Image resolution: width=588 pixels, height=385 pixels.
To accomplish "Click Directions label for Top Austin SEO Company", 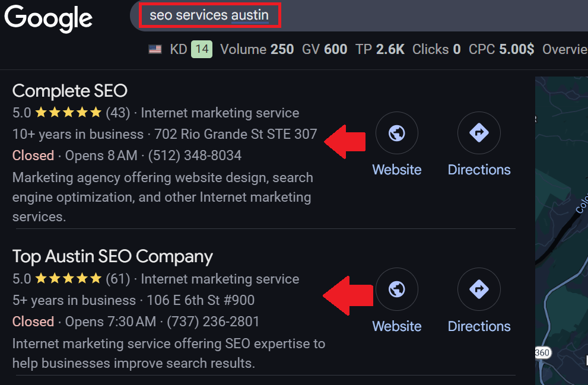I will coord(479,326).
